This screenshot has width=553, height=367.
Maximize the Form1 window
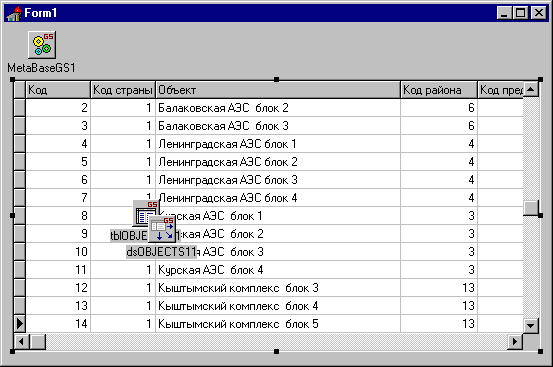(x=521, y=13)
